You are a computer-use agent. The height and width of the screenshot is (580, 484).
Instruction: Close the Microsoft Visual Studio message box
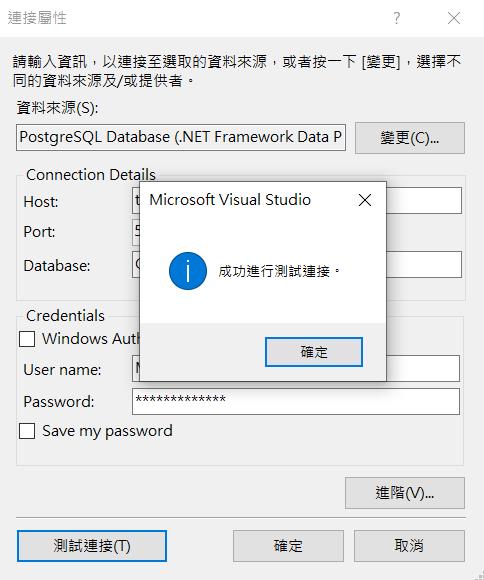pyautogui.click(x=365, y=200)
